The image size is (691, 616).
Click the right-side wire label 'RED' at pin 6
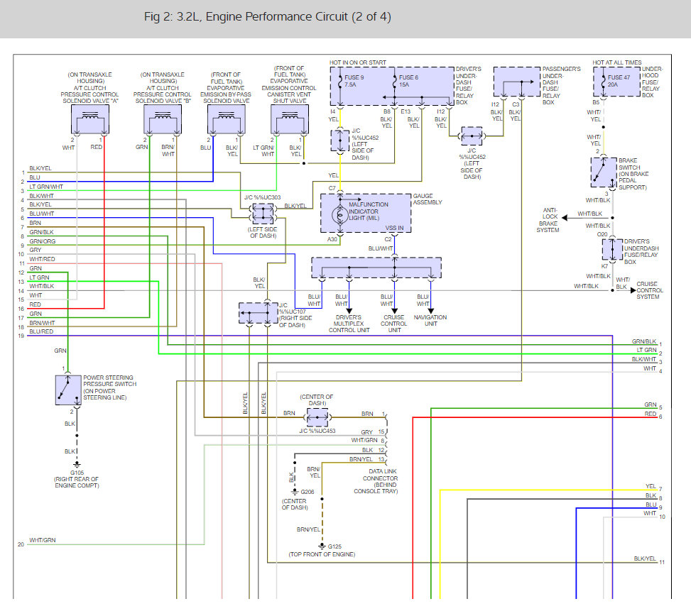click(x=651, y=414)
